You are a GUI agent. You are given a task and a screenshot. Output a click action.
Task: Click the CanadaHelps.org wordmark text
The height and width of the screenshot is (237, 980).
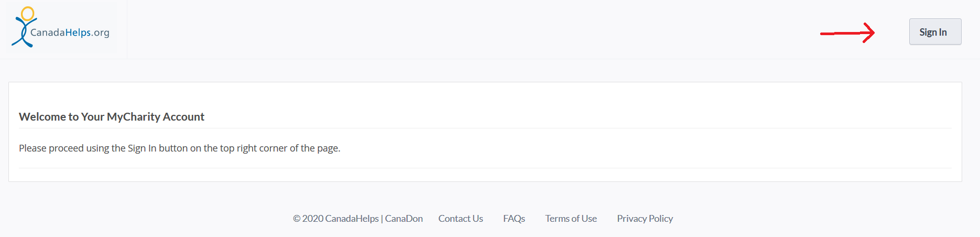coord(70,33)
